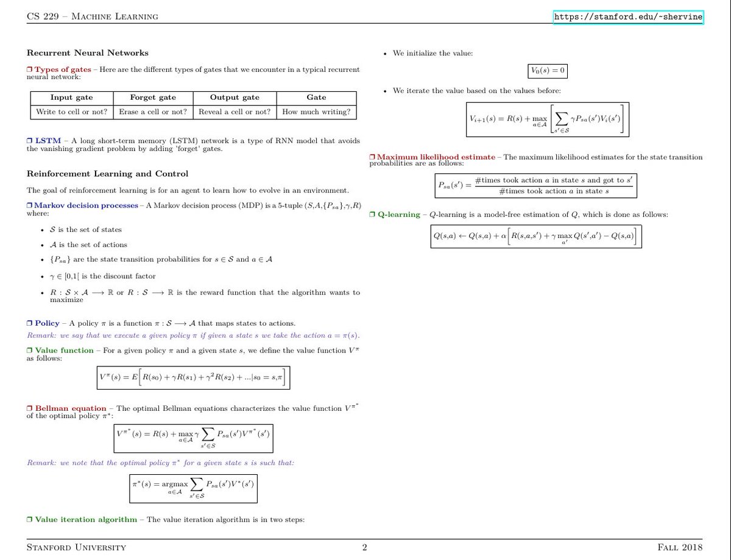Image resolution: width=731 pixels, height=560 pixels.
Task: Click the text 'We iterate the value based on'
Action: point(477,91)
